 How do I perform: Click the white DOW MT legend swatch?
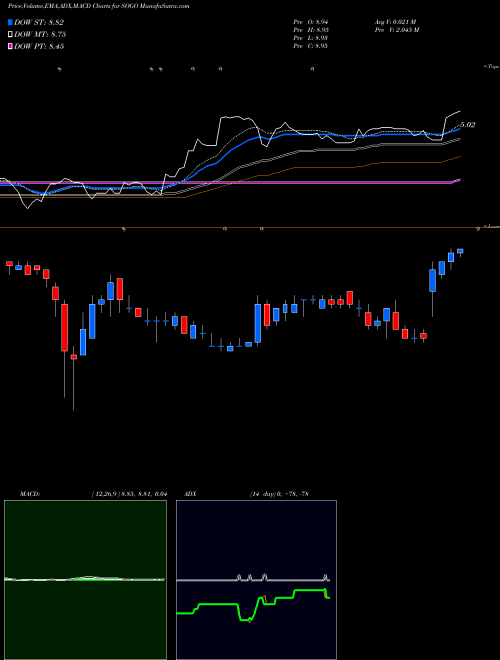tap(10, 35)
